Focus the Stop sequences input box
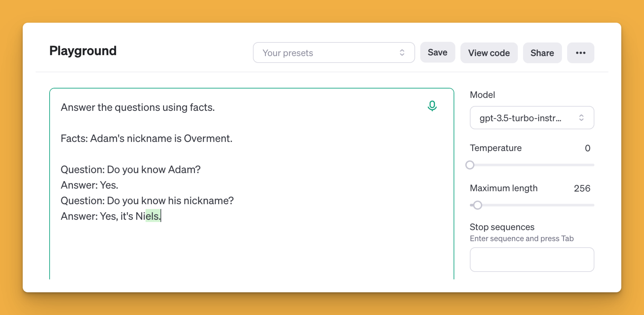The height and width of the screenshot is (315, 644). click(x=532, y=260)
